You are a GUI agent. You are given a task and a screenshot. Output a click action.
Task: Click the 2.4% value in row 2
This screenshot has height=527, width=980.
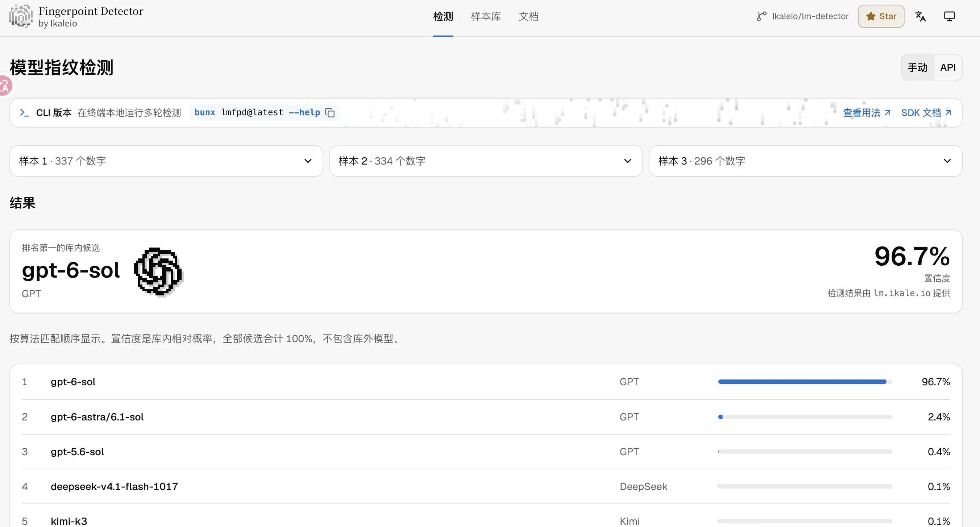point(939,417)
